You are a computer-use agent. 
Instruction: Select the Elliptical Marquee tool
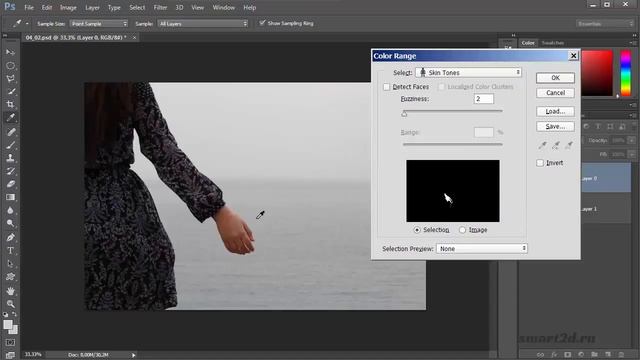[11, 65]
